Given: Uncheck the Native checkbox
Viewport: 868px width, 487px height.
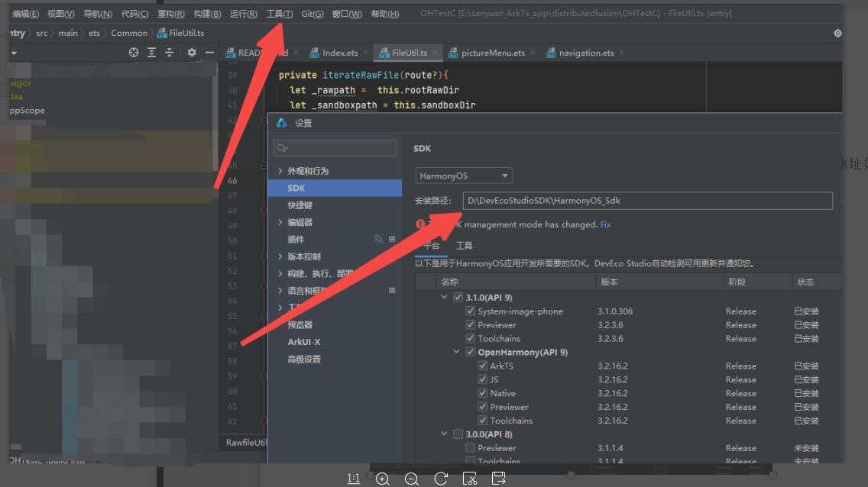Looking at the screenshot, I should click(x=482, y=393).
